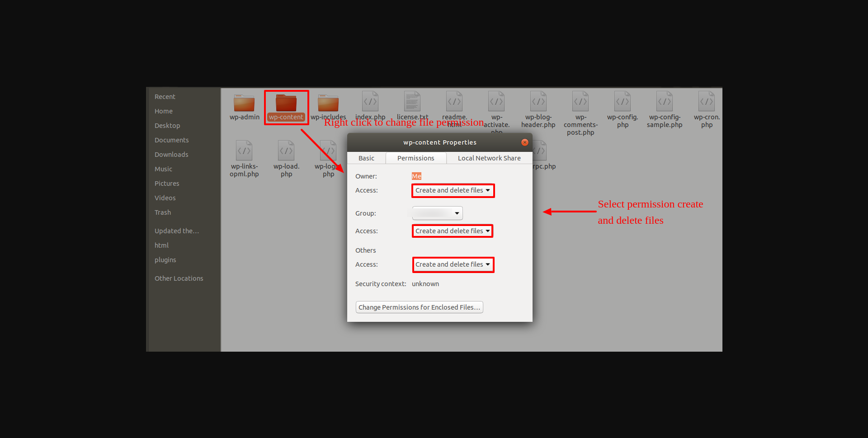Close the wp-content Properties dialog
Viewport: 868px width, 438px height.
pyautogui.click(x=524, y=142)
